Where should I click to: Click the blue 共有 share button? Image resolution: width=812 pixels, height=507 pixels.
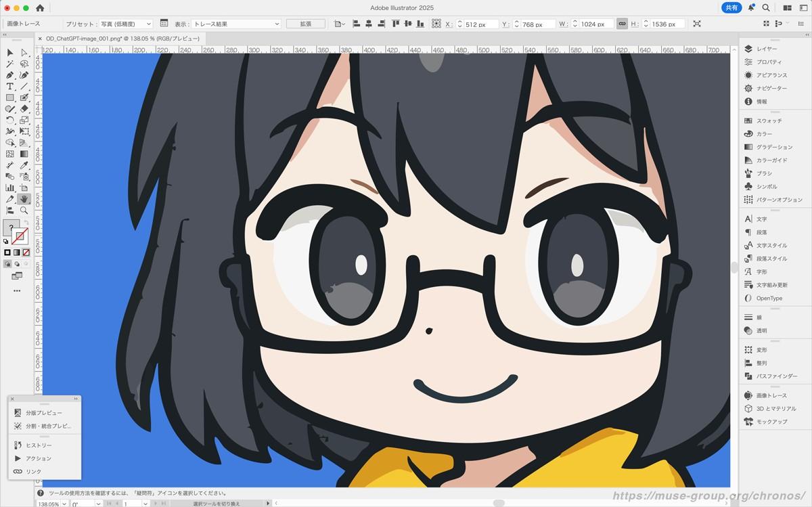731,7
